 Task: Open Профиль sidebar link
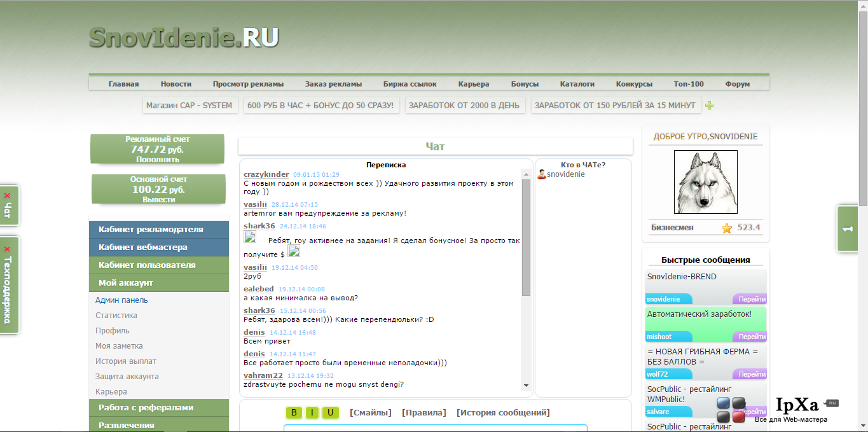click(x=113, y=331)
